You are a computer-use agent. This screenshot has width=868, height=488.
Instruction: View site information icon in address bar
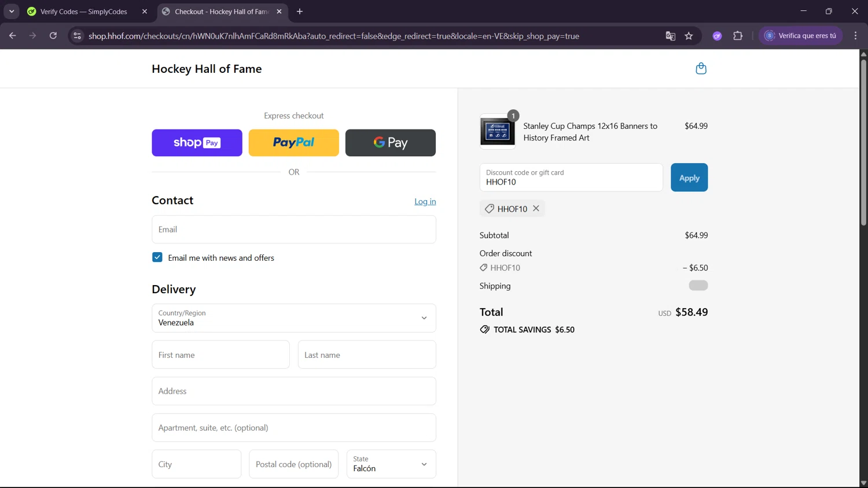pos(77,36)
